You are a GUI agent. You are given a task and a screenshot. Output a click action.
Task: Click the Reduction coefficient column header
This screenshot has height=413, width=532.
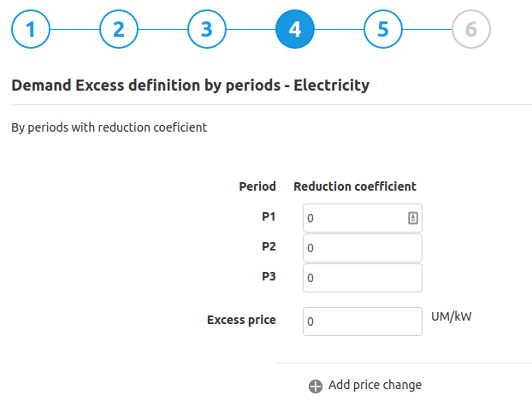[355, 186]
